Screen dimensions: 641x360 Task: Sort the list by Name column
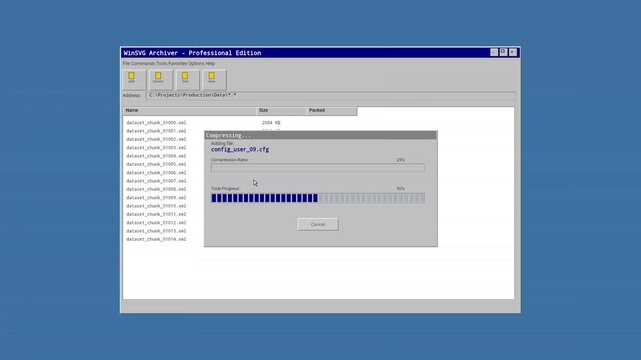[190, 111]
